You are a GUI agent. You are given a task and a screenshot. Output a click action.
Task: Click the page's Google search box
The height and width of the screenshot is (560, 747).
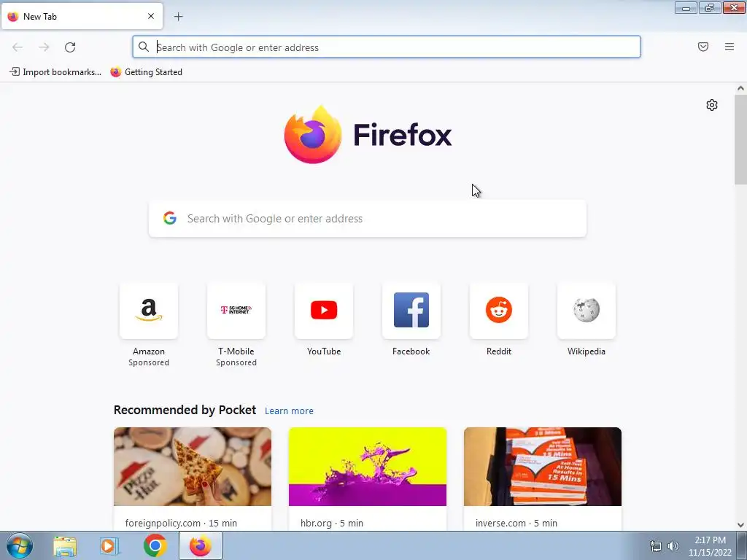pos(368,219)
